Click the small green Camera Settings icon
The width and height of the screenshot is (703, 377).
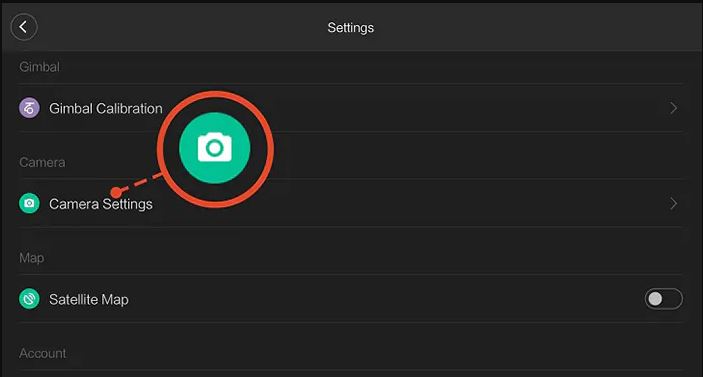(29, 204)
